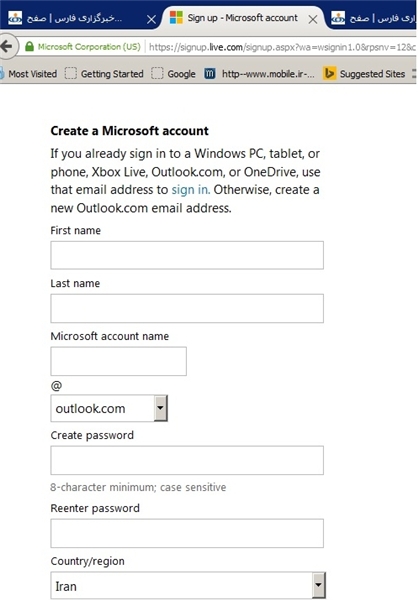Click the Microsoft logo on active tab

[176, 18]
